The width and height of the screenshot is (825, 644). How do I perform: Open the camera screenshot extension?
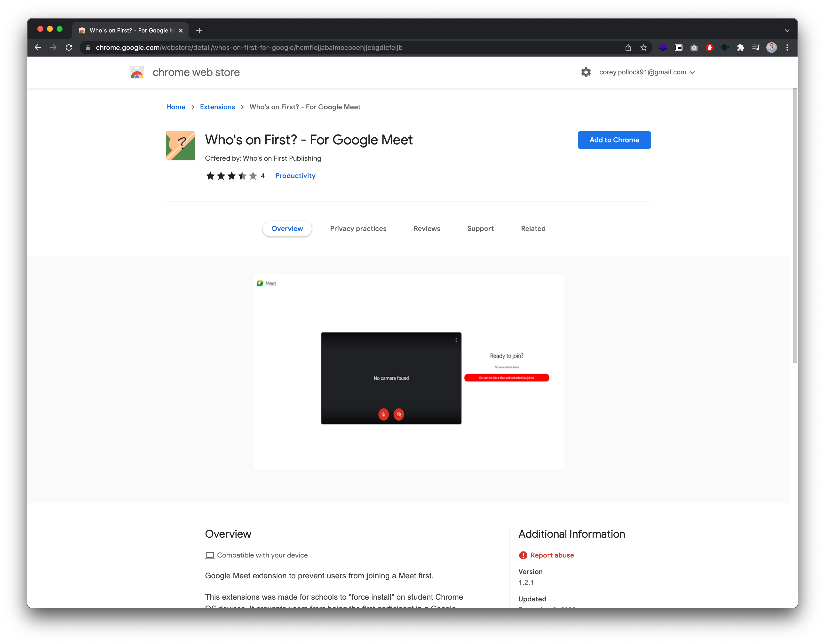[x=694, y=47]
